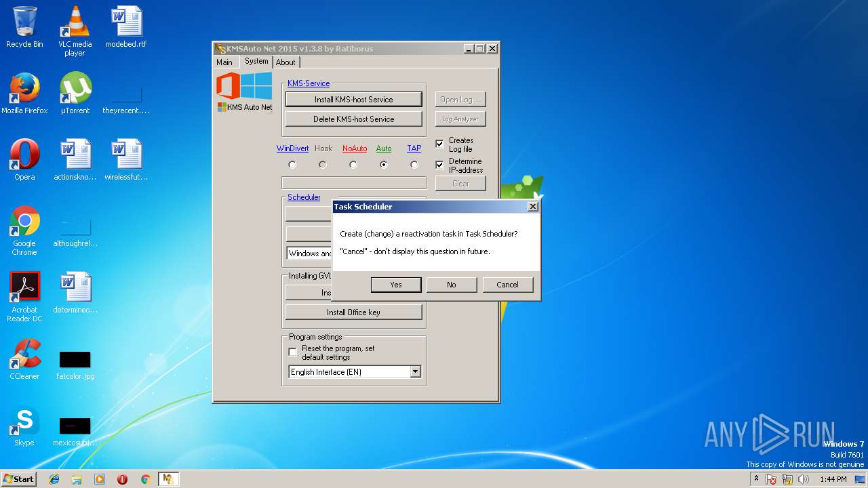Launch CCleaner desktop shortcut
868x488 pixels.
tap(24, 359)
